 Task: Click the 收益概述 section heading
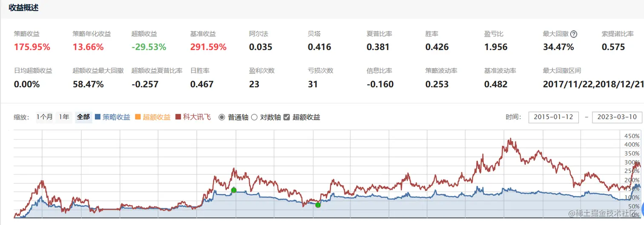click(x=23, y=8)
